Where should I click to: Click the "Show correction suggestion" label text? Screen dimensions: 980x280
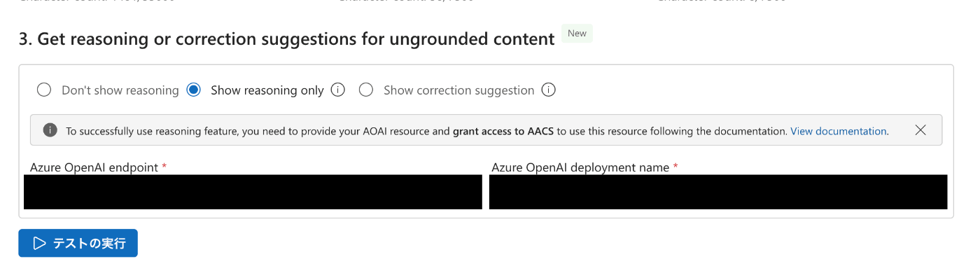coord(458,90)
